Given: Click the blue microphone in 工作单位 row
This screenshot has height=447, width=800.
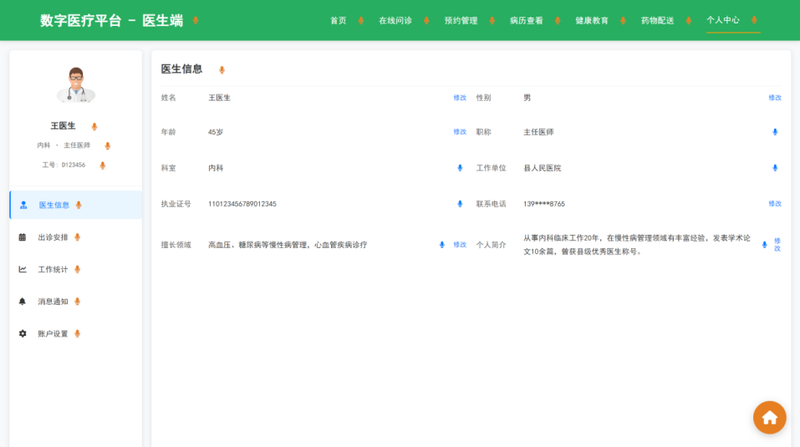Looking at the screenshot, I should [775, 168].
